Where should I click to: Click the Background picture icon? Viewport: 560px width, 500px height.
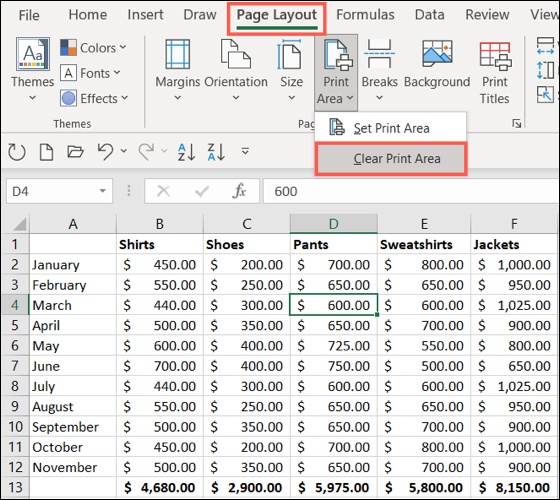point(437,54)
